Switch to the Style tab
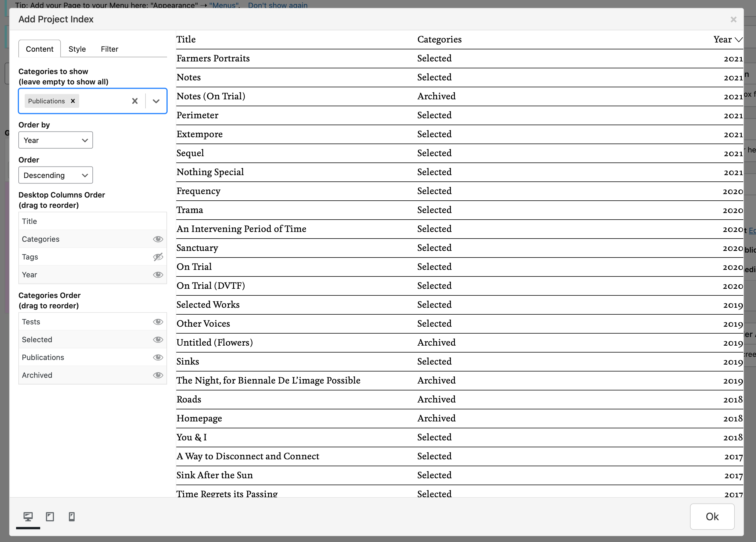Screen dimensions: 756x542 (77, 49)
